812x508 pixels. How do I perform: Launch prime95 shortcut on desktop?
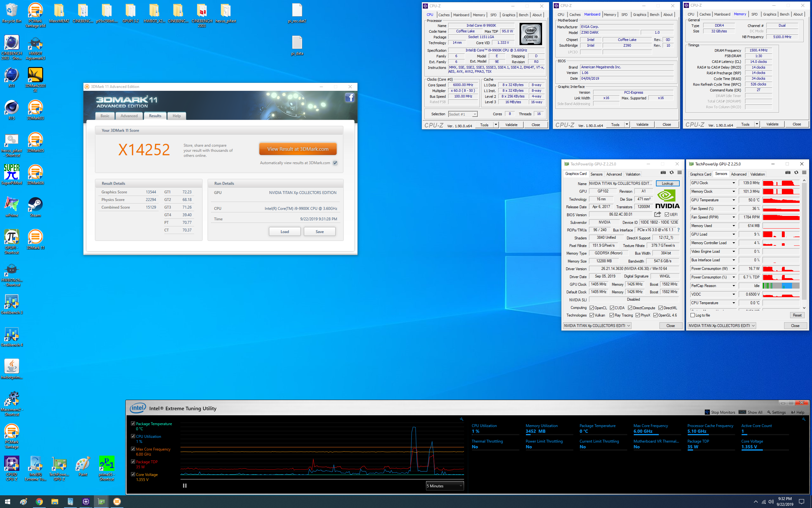(x=107, y=468)
